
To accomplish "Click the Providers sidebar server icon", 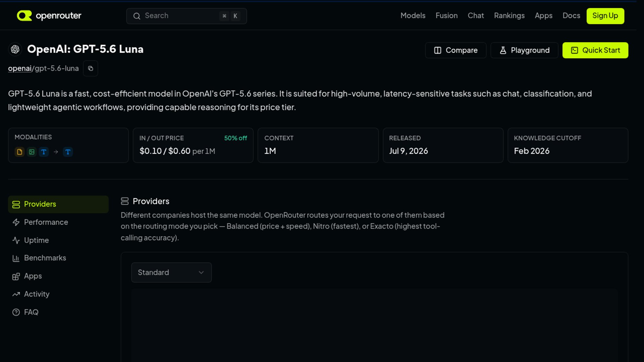I will pos(16,204).
